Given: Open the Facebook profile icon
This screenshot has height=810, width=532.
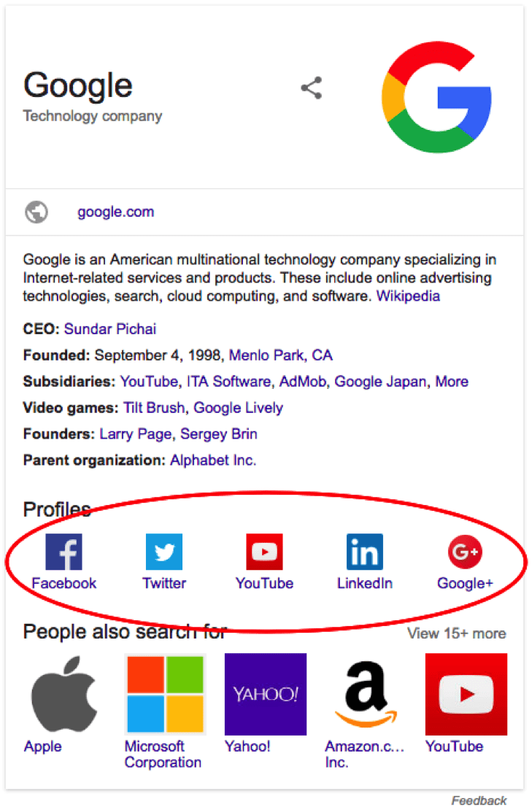Looking at the screenshot, I should [63, 552].
